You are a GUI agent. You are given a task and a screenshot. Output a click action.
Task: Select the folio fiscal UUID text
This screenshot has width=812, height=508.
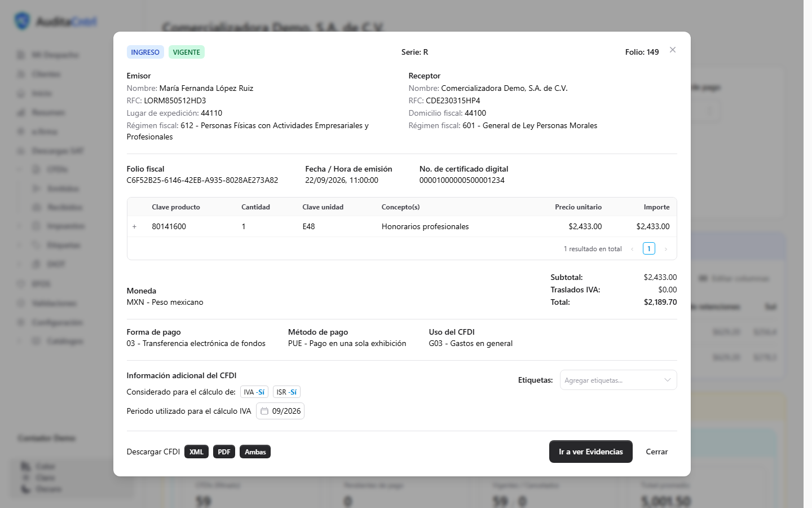pyautogui.click(x=202, y=180)
